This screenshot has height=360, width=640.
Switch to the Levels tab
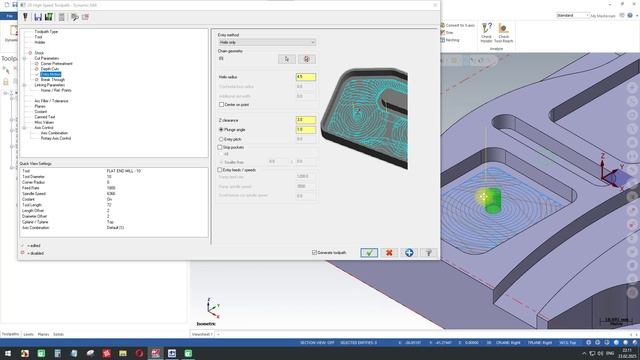(x=28, y=334)
